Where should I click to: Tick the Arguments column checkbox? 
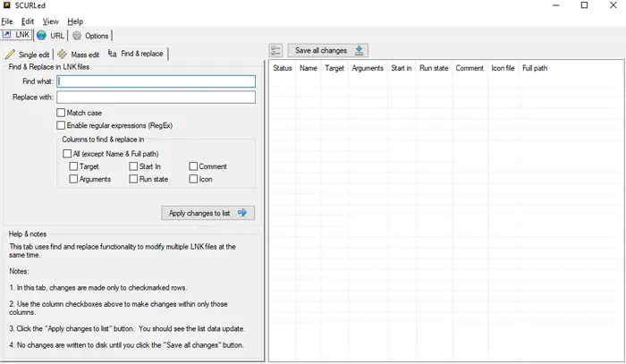pyautogui.click(x=73, y=179)
